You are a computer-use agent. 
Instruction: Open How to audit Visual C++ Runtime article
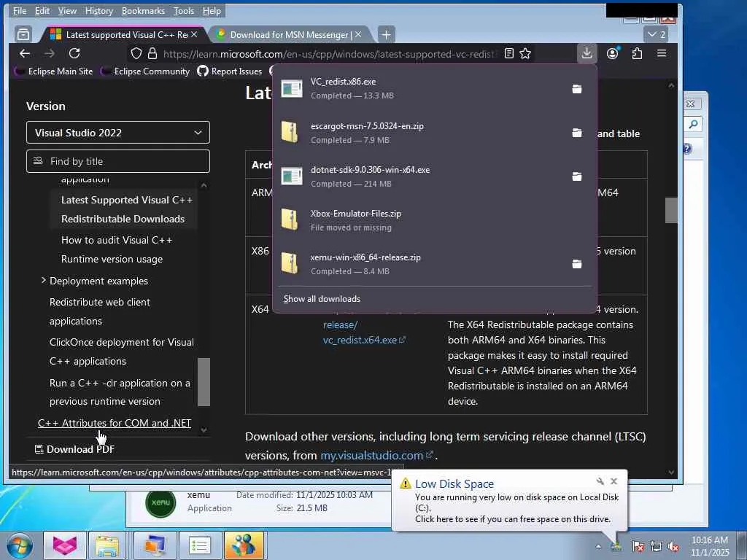point(117,249)
